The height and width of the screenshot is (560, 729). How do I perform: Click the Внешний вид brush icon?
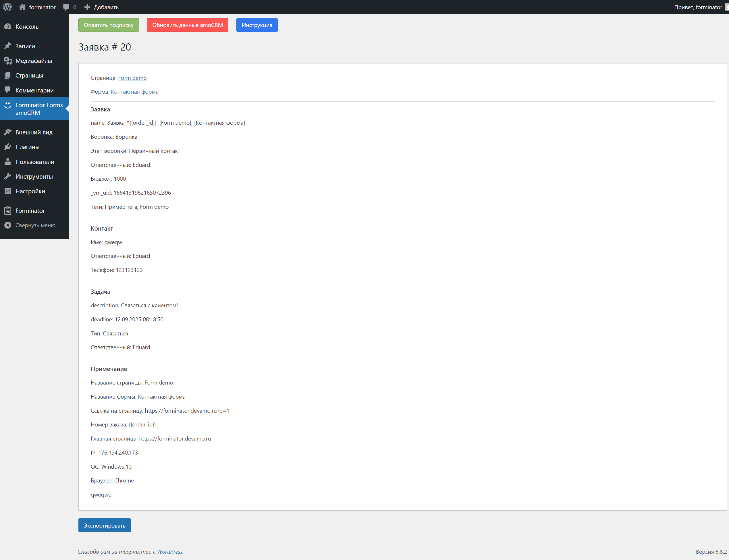[x=8, y=132]
